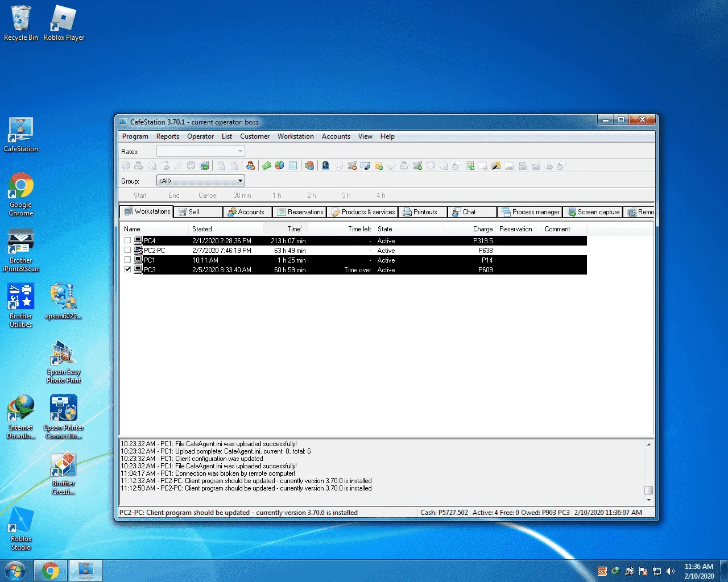
Task: Switch to the Printouts tab
Action: coord(423,212)
